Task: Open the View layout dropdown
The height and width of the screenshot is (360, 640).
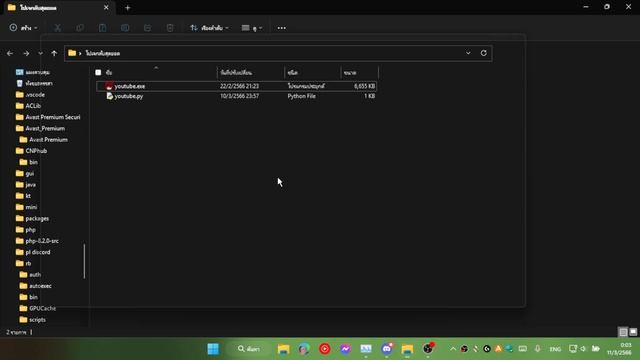Action: point(251,28)
